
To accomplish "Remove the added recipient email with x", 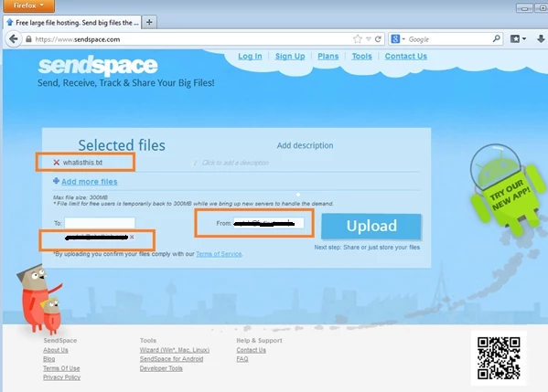I will pos(132,237).
